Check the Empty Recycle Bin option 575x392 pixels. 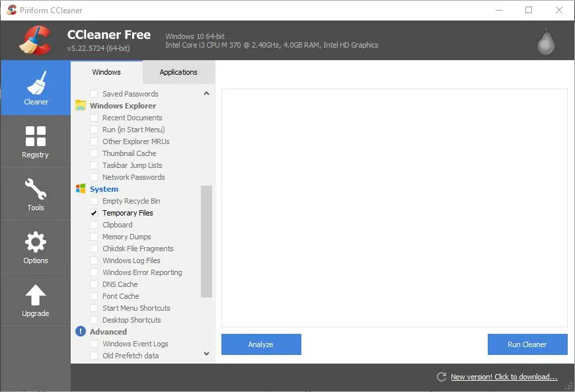pos(94,201)
